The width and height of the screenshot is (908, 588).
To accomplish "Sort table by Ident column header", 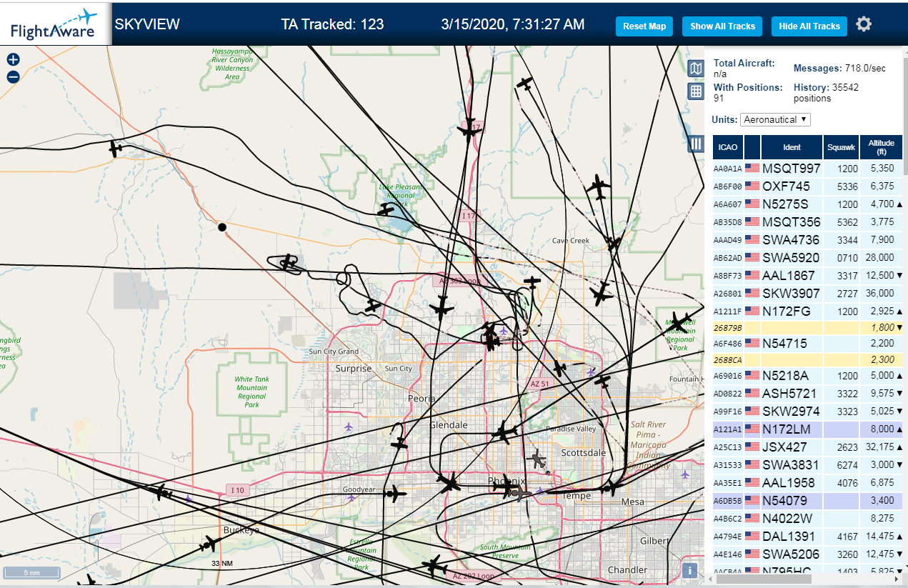I will tap(792, 147).
